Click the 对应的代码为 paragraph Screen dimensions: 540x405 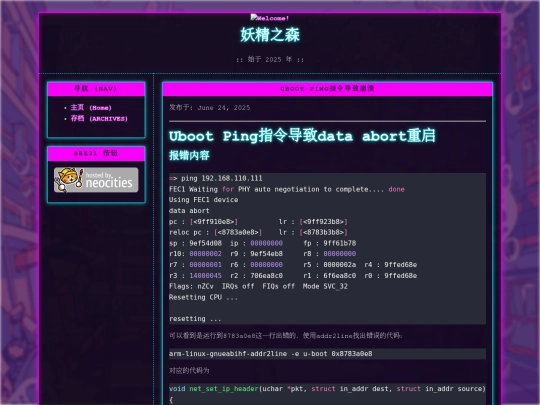[189, 371]
